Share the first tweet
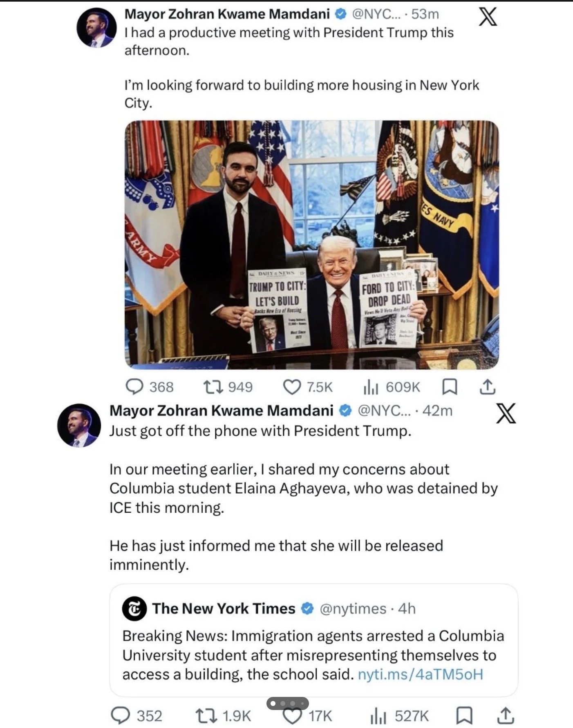This screenshot has height=728, width=573. coord(487,386)
